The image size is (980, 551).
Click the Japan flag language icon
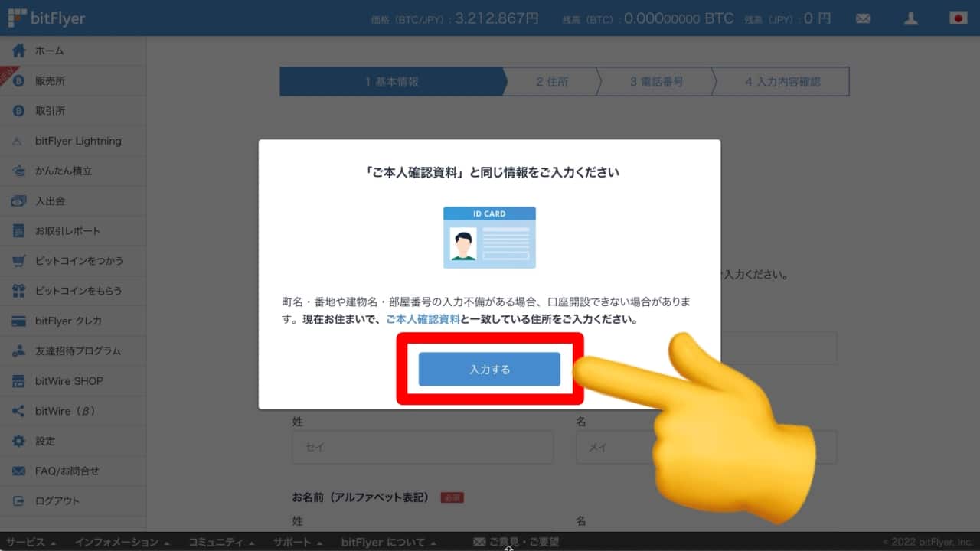pyautogui.click(x=958, y=18)
